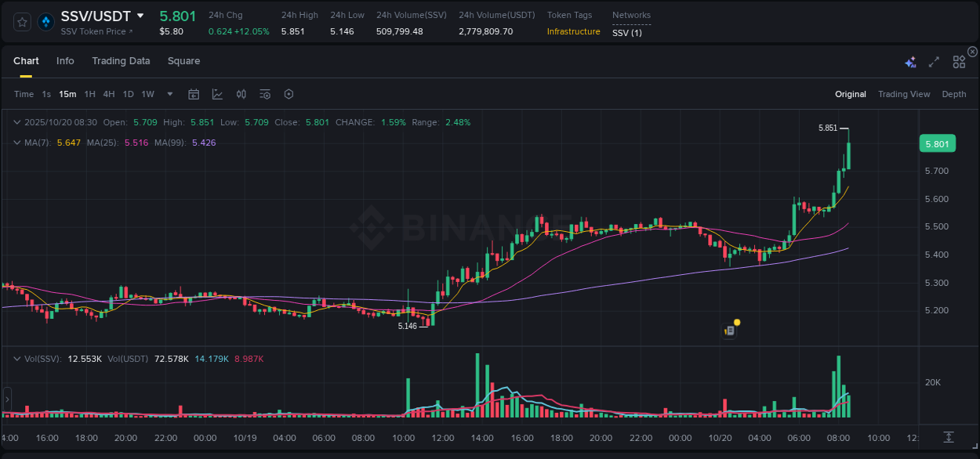Open the chart widgets grid icon
Screen dimensions: 980x459
coord(959,60)
